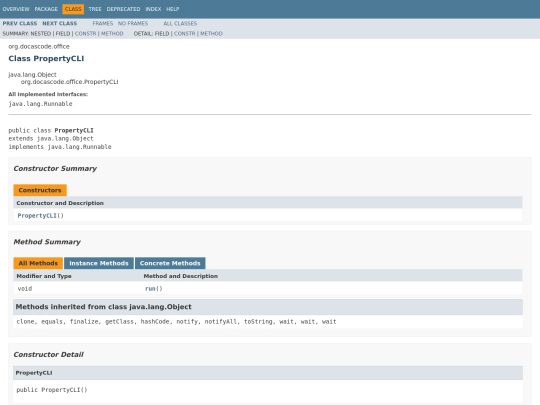The width and height of the screenshot is (540, 405).
Task: Navigate to Next Class
Action: [60, 23]
